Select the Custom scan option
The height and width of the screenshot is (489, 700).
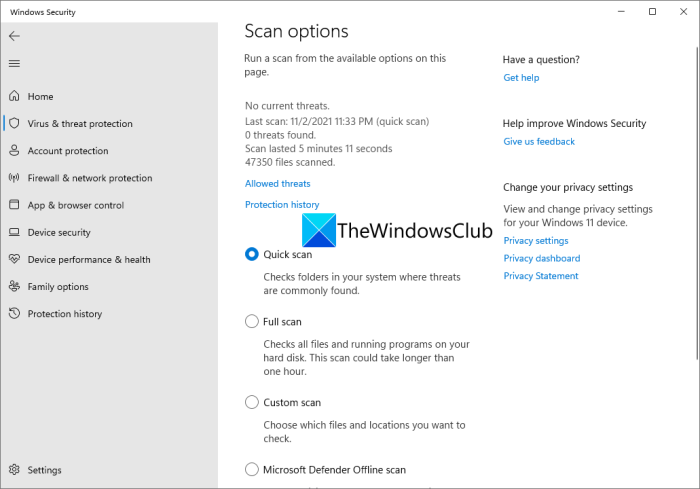pos(252,402)
